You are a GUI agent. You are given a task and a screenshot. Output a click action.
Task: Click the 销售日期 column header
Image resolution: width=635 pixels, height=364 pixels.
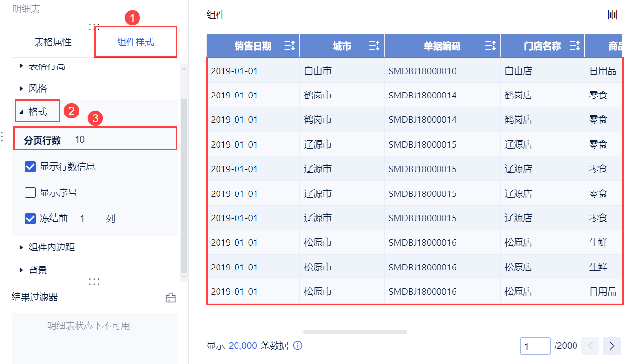[x=253, y=46]
